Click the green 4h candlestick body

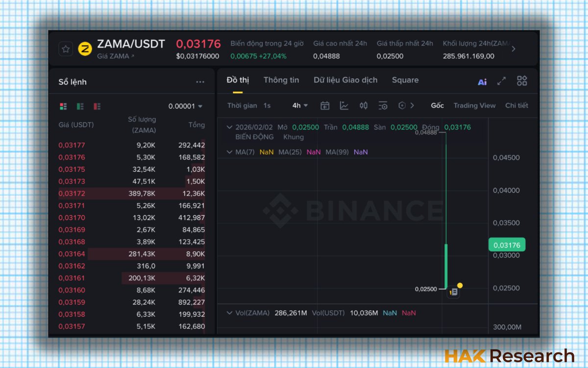(446, 266)
